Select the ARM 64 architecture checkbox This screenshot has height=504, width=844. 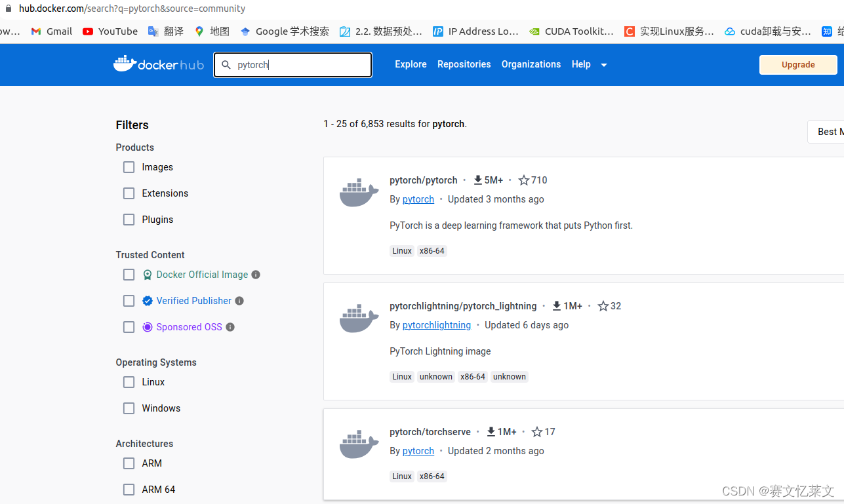(129, 490)
